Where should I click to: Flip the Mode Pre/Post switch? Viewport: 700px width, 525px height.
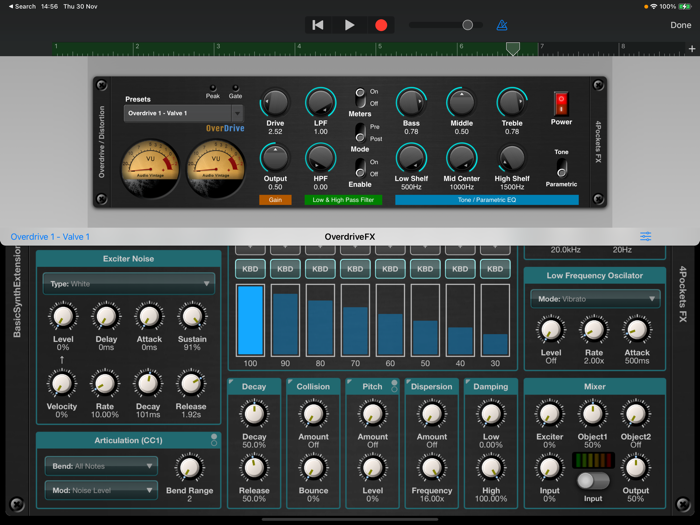click(360, 132)
